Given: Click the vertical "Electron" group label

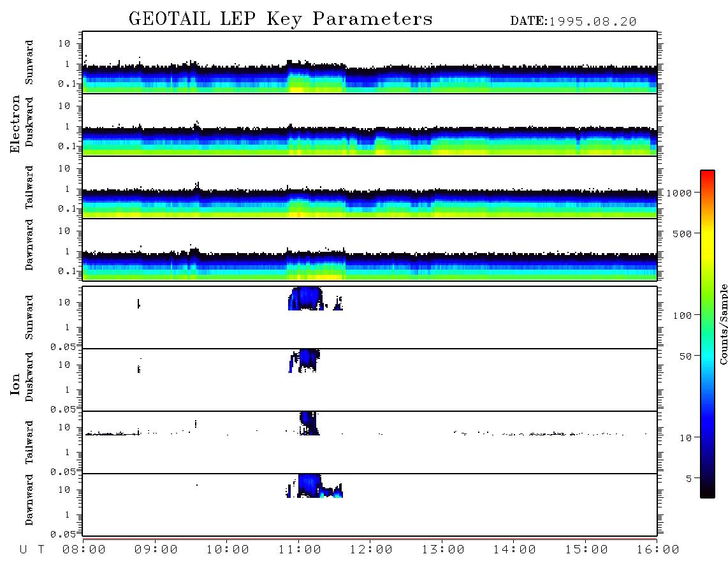Looking at the screenshot, I should [15, 124].
